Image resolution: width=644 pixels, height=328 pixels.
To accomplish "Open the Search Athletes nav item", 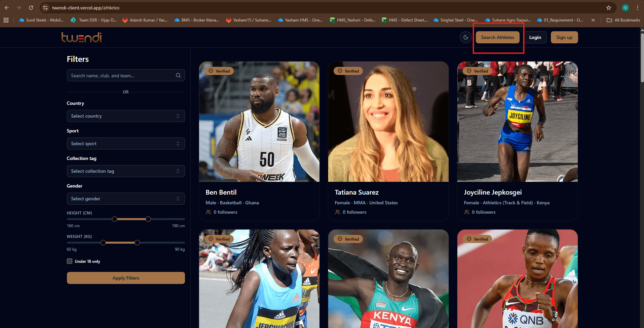I will (x=497, y=37).
